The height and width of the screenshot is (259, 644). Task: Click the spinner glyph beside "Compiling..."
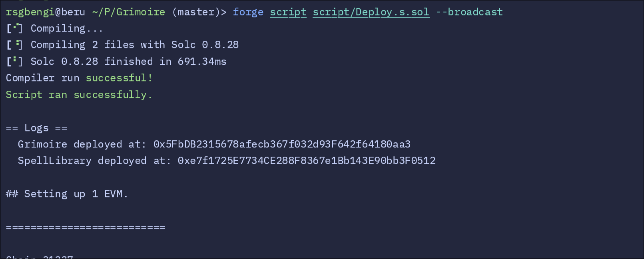coord(15,28)
